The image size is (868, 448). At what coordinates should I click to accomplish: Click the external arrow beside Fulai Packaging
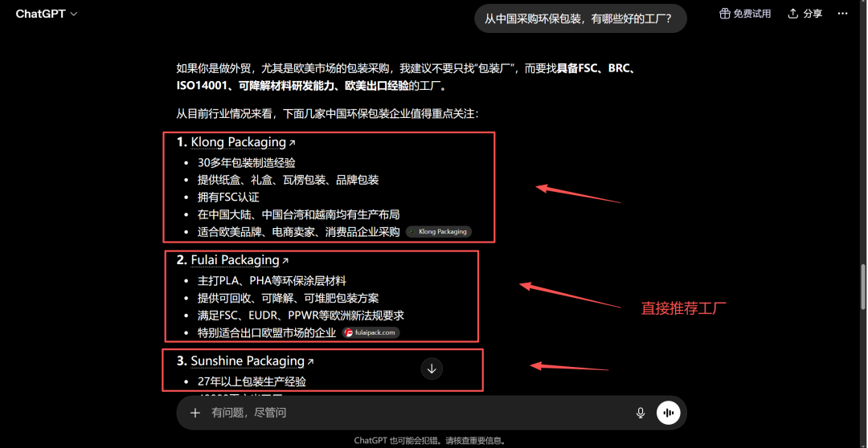coord(285,260)
